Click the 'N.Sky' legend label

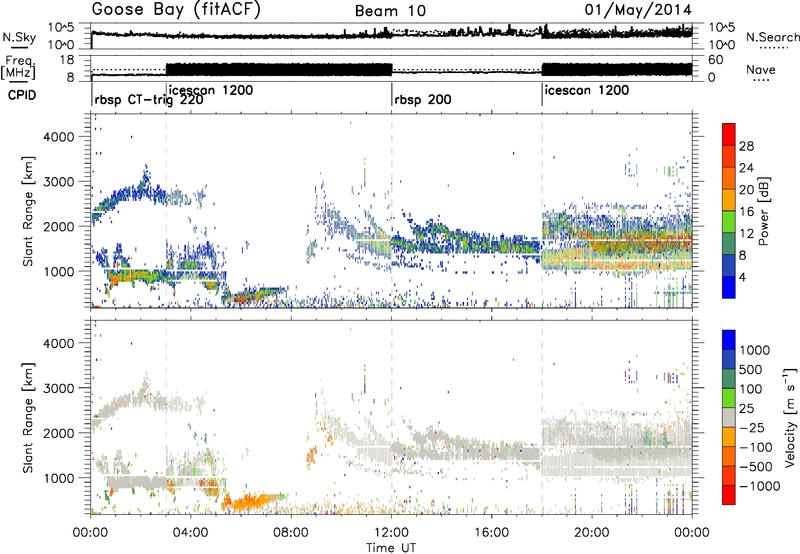pyautogui.click(x=19, y=37)
